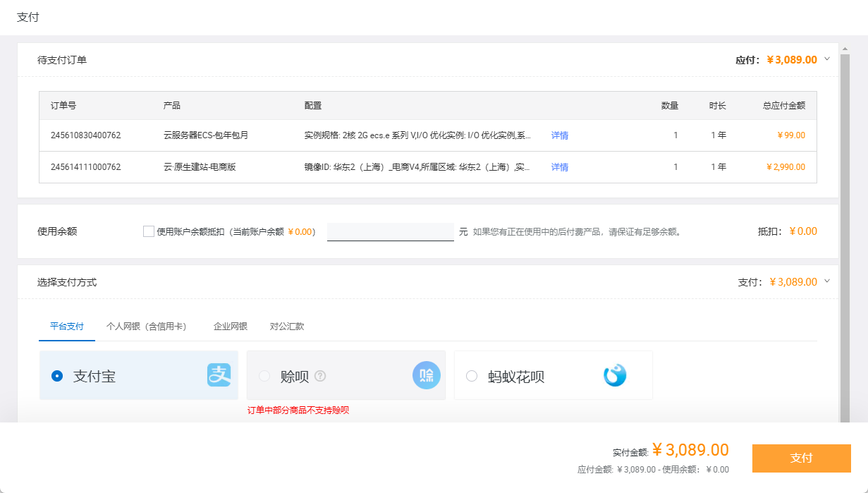Open the 赊呗 help question-mark icon
Image resolution: width=868 pixels, height=493 pixels.
(x=320, y=376)
